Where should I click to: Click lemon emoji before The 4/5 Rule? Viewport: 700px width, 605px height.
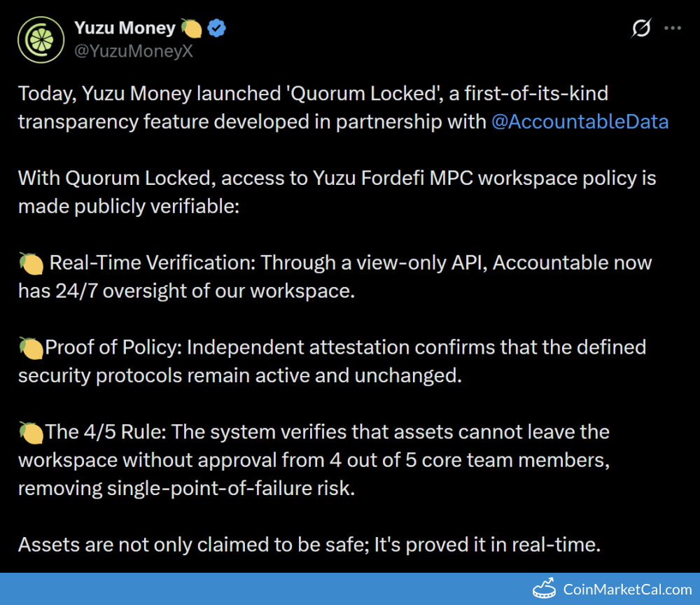click(x=31, y=432)
